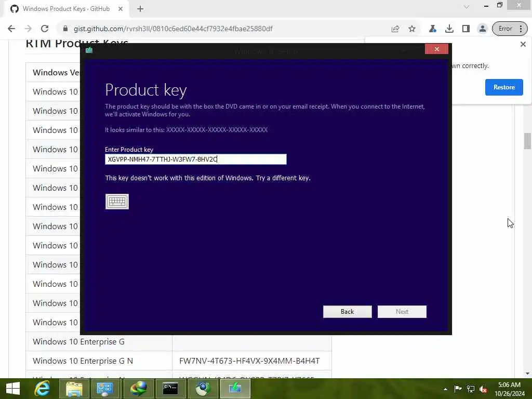
Task: Switch to the Chromium browser taskbar icon
Action: coord(203,389)
